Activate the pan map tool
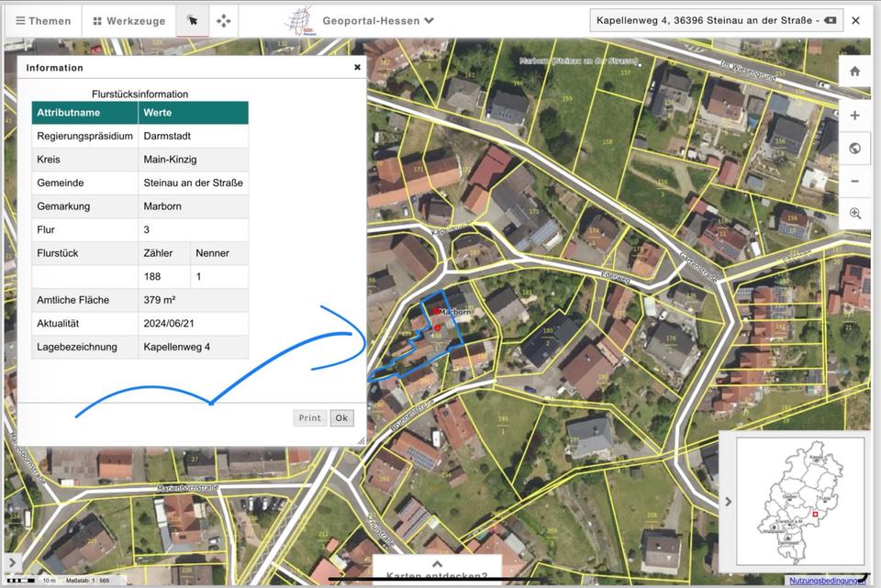 223,20
